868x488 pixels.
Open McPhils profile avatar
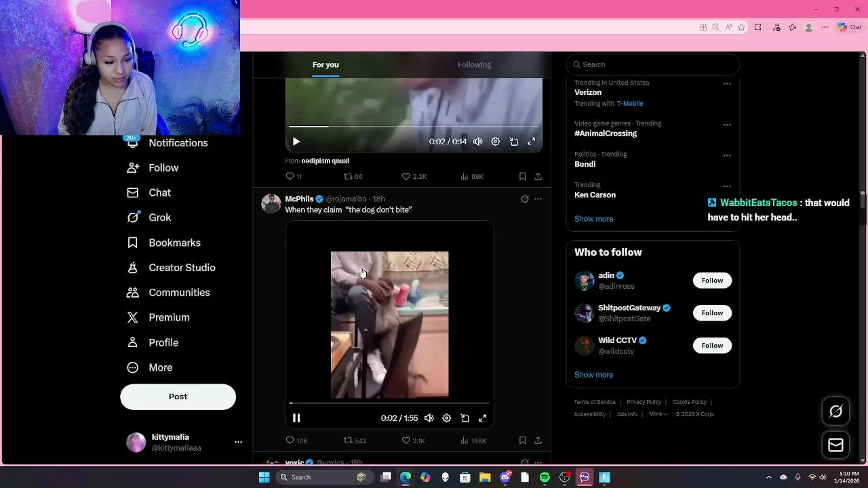[271, 204]
